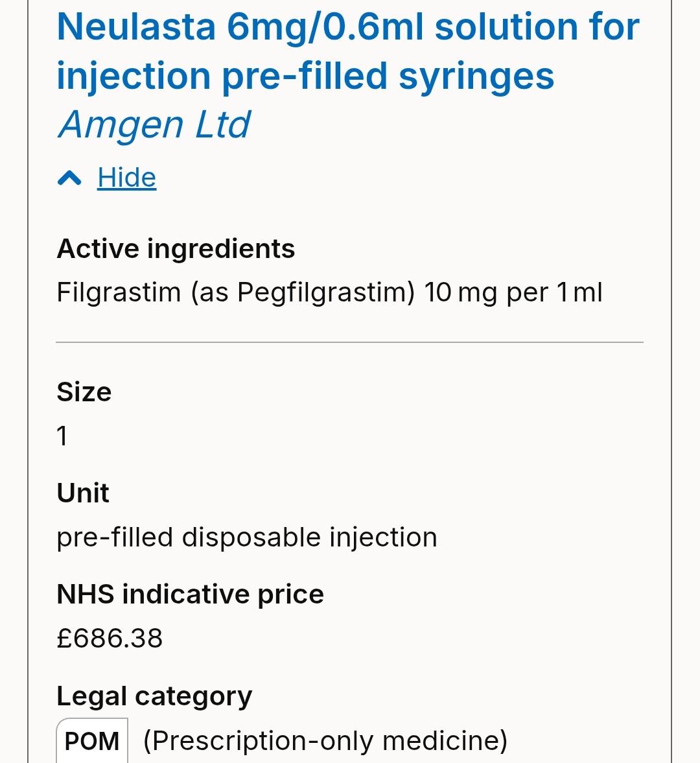Screen dimensions: 700x763
Task: Click the NHS indicative price heading
Action: (190, 594)
